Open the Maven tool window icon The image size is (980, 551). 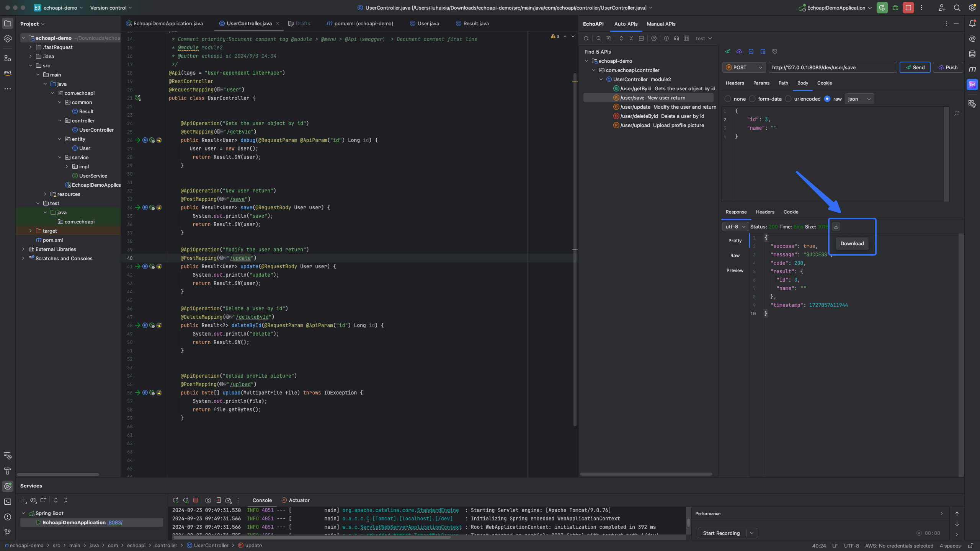(972, 69)
